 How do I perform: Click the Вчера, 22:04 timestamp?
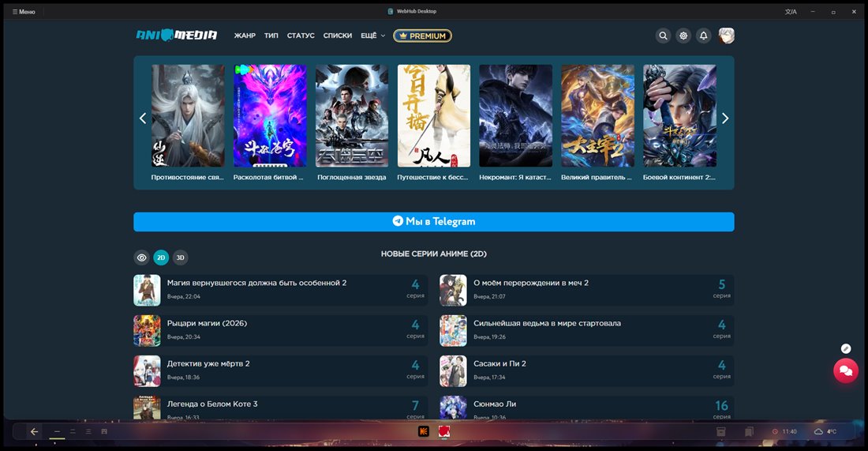pyautogui.click(x=184, y=296)
